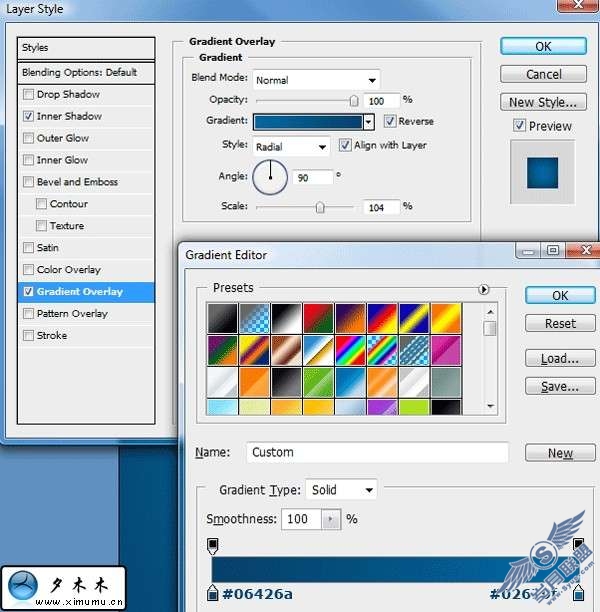Screen dimensions: 600x612
Task: Open the Presets flyout menu arrow
Action: 483,289
